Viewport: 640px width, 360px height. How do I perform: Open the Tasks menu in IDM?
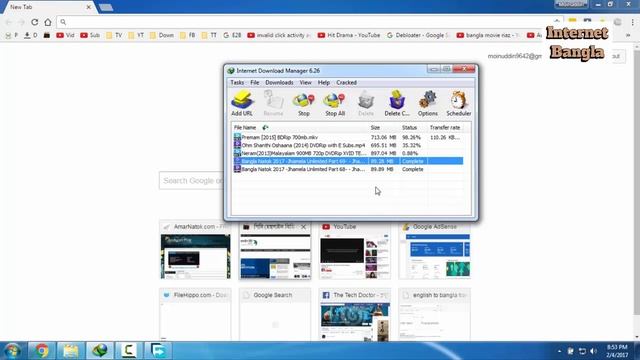pyautogui.click(x=237, y=82)
